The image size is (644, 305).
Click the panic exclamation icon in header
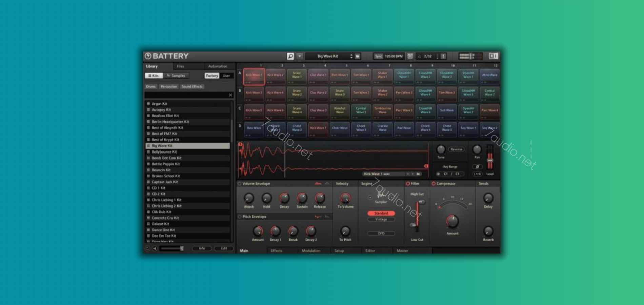[443, 56]
